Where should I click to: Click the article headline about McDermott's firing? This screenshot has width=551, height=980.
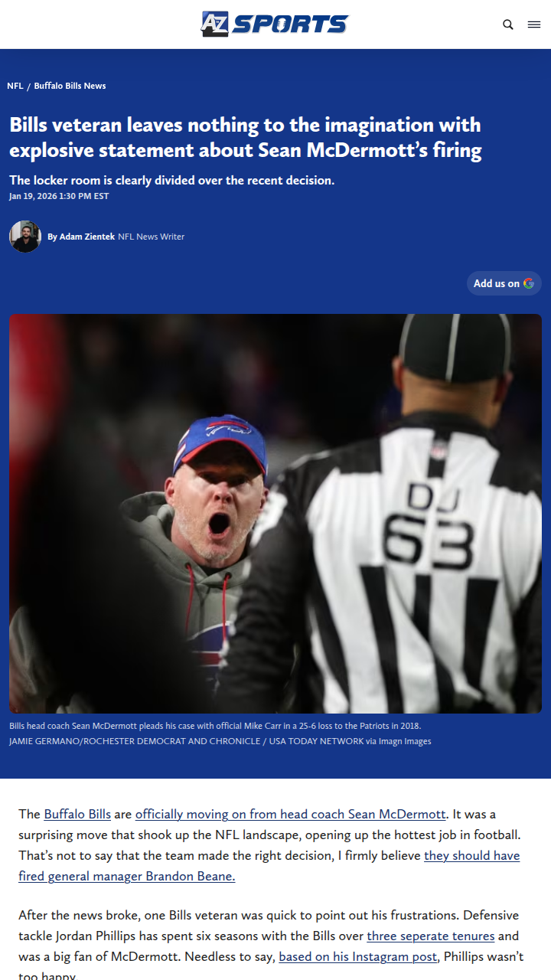246,137
